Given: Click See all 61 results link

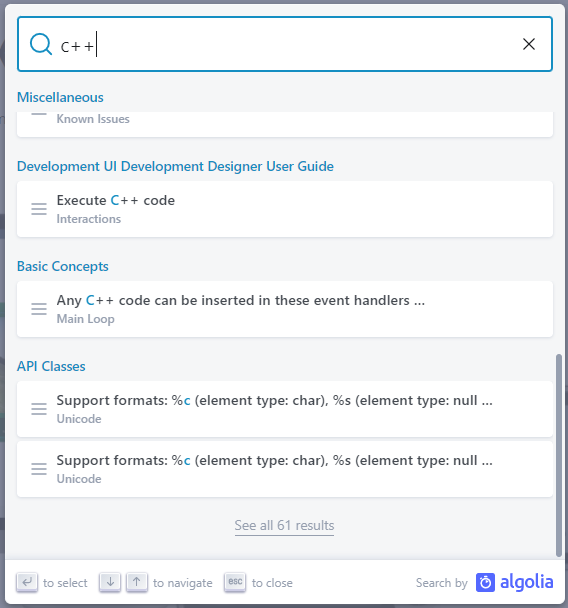Looking at the screenshot, I should click(284, 525).
